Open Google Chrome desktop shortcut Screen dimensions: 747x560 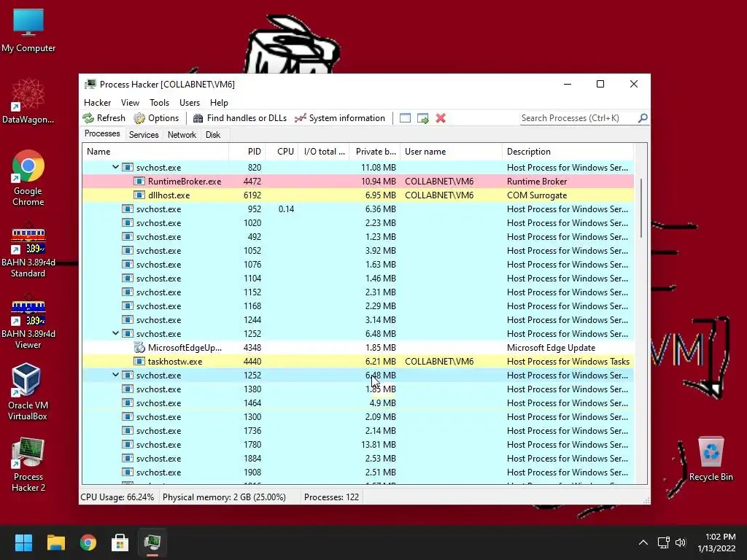pyautogui.click(x=28, y=178)
